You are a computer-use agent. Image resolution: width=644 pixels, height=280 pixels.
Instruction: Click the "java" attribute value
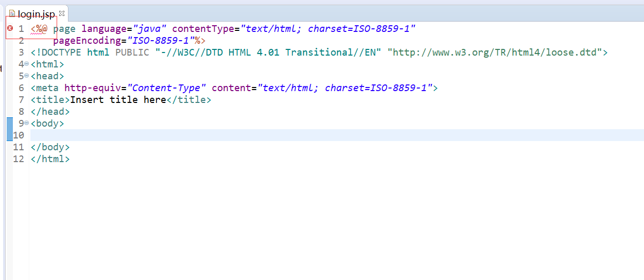coord(149,29)
